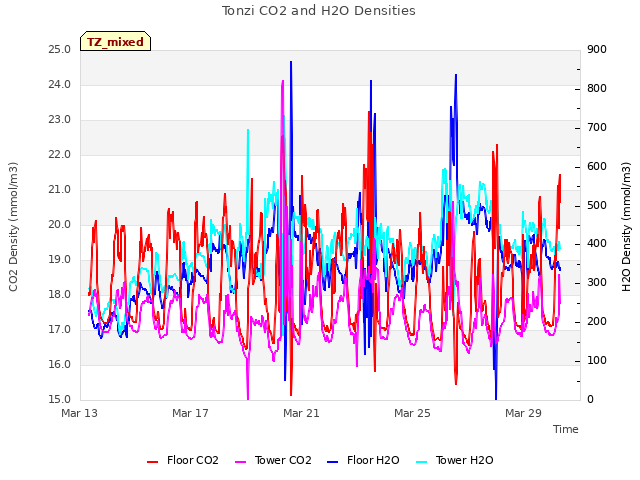This screenshot has width=640, height=480.
Task: Click the 400 right axis value
Action: click(x=597, y=244)
